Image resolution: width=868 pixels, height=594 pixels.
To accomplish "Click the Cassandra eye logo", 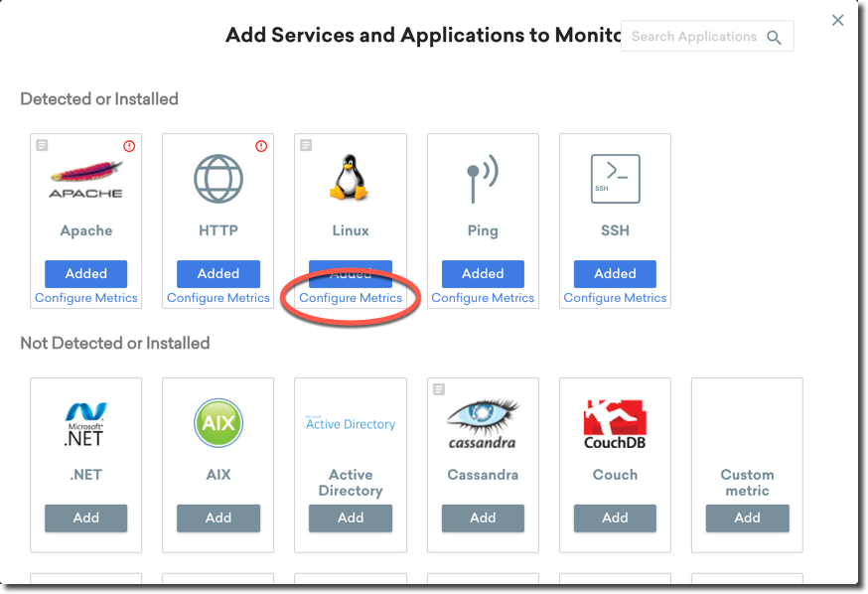I will coord(482,424).
